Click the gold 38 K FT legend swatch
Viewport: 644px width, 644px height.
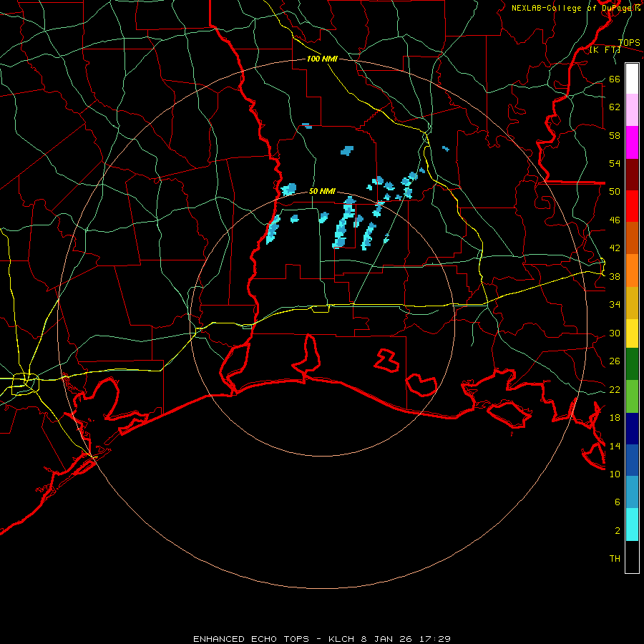(x=632, y=303)
